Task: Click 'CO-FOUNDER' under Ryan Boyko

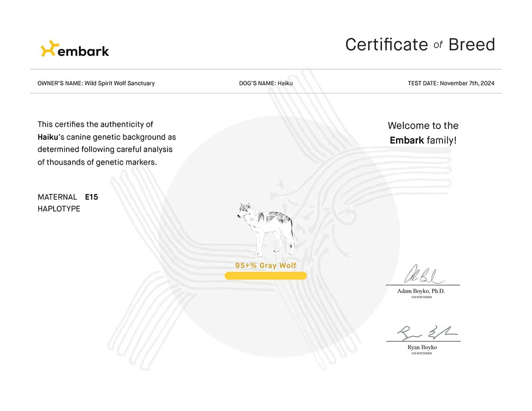Action: [x=422, y=353]
